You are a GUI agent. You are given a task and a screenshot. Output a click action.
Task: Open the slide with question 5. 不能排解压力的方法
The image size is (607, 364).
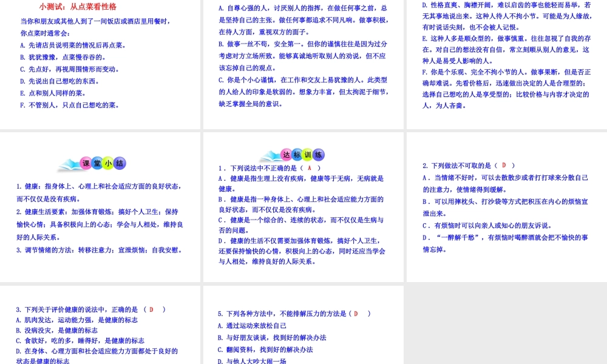click(303, 325)
